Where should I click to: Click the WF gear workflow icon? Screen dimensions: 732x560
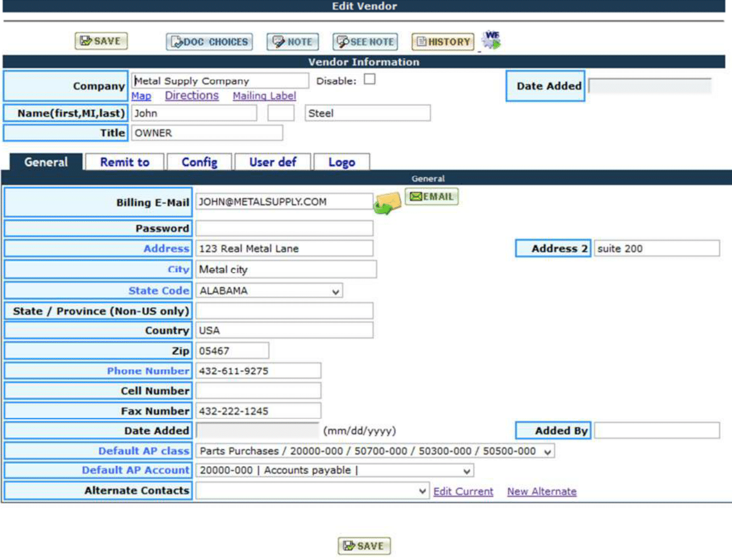point(491,40)
